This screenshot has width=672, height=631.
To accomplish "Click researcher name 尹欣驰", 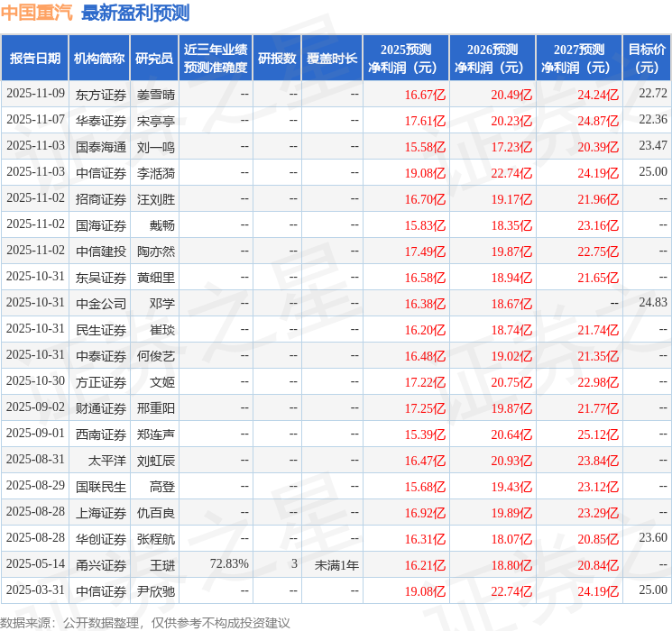I will coord(156,591).
